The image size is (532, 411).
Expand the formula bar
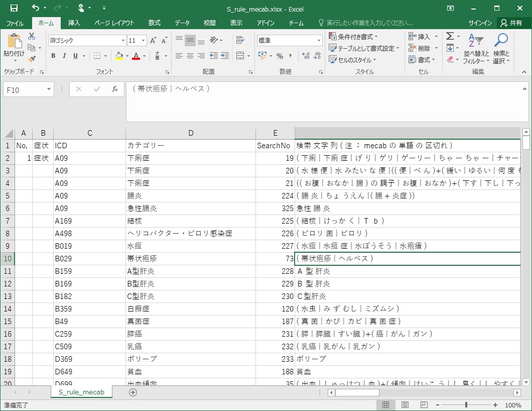point(524,88)
